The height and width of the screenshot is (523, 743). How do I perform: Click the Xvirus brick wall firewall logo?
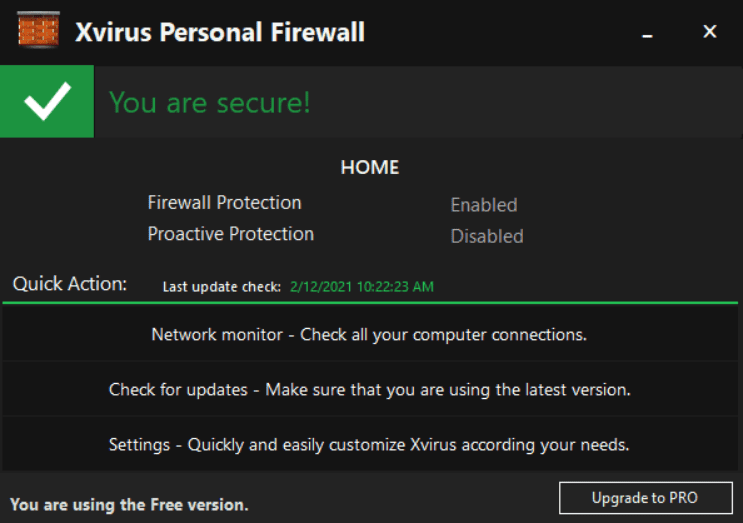point(39,32)
